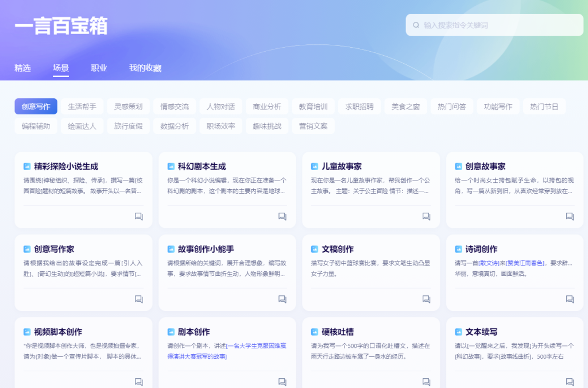The image size is (588, 388).
Task: Click chat icon on 科幻剧本生成 card
Action: [x=282, y=217]
